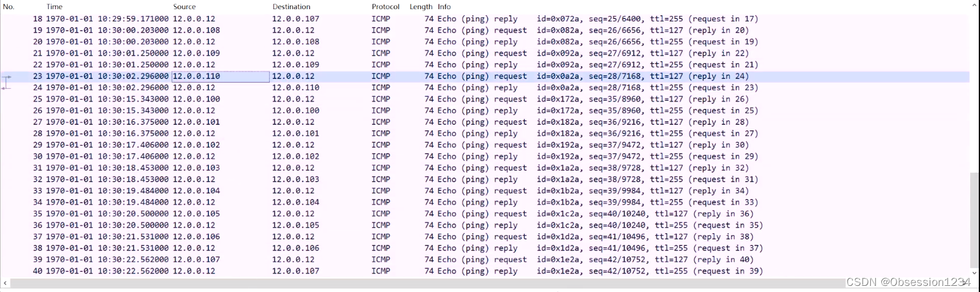The width and height of the screenshot is (980, 292).
Task: Select packet 20 reply to 12.0.0.108
Action: click(485, 42)
